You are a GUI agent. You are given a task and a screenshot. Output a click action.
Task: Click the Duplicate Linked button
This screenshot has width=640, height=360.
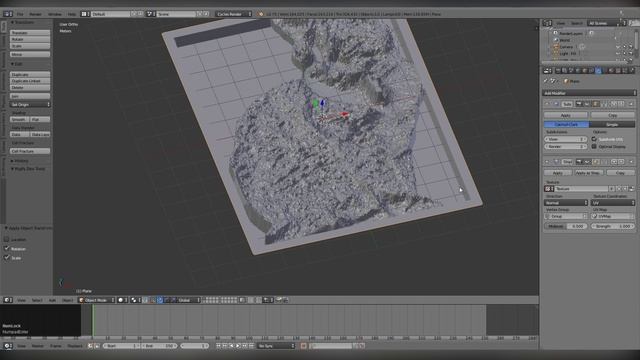click(x=30, y=81)
